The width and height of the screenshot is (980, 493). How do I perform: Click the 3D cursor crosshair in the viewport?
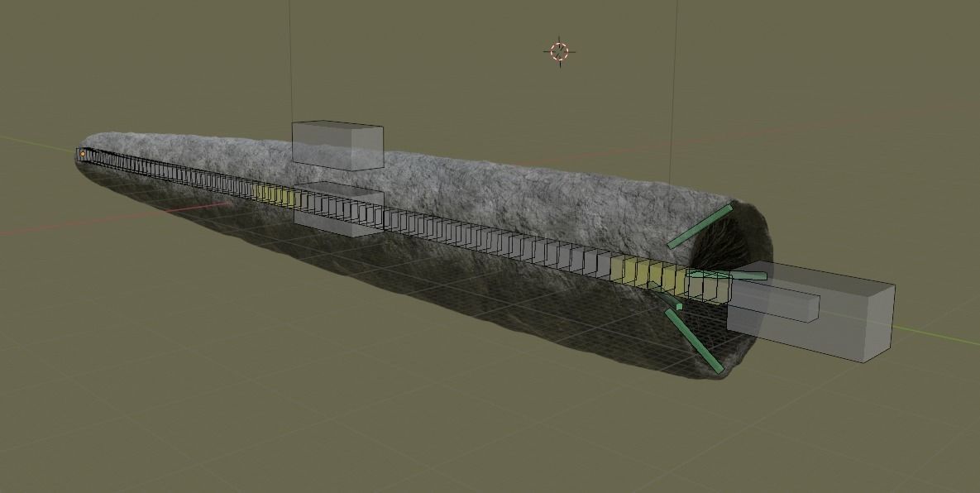click(x=559, y=52)
